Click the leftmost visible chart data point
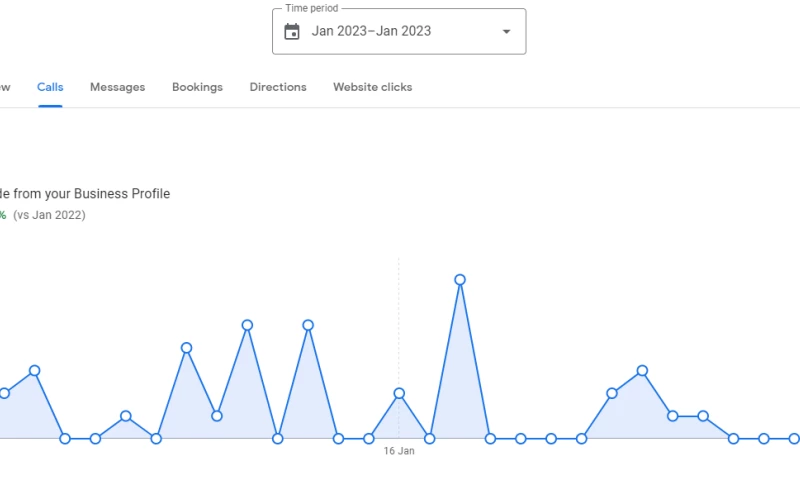 pyautogui.click(x=4, y=393)
